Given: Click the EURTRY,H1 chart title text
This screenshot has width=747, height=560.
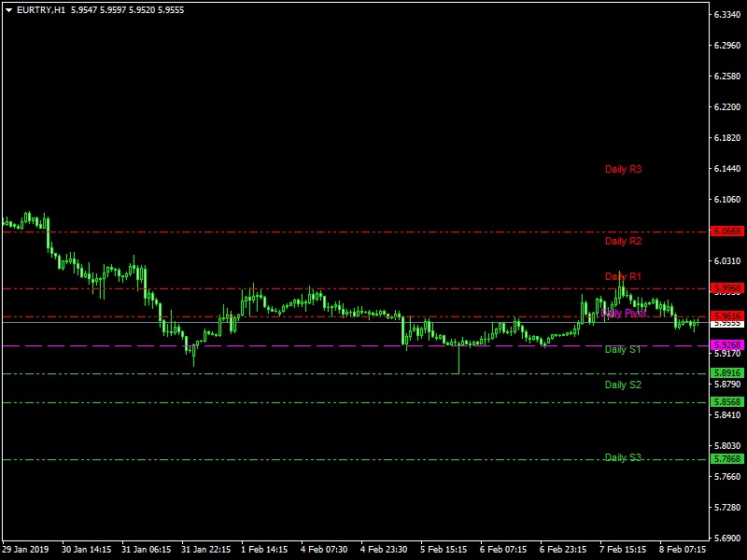Looking at the screenshot, I should [x=41, y=8].
